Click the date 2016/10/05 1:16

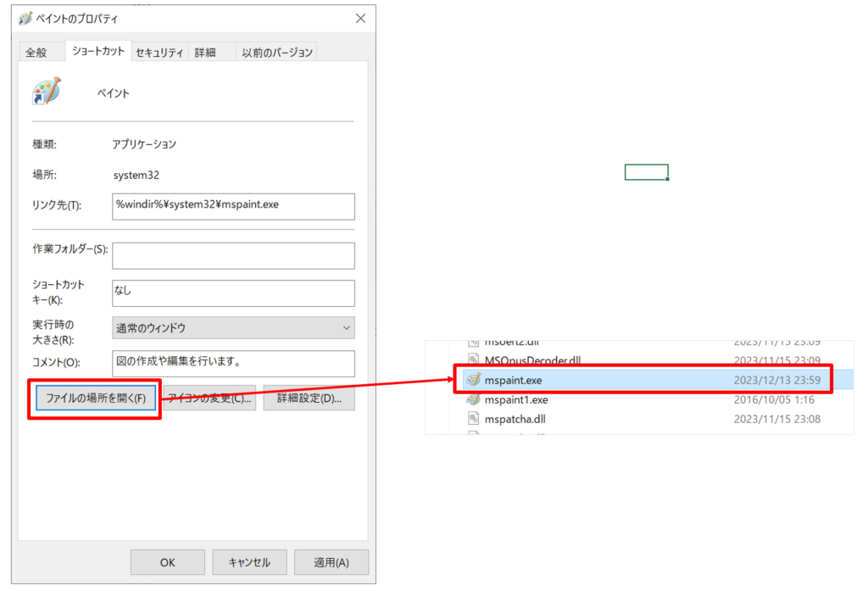(774, 399)
